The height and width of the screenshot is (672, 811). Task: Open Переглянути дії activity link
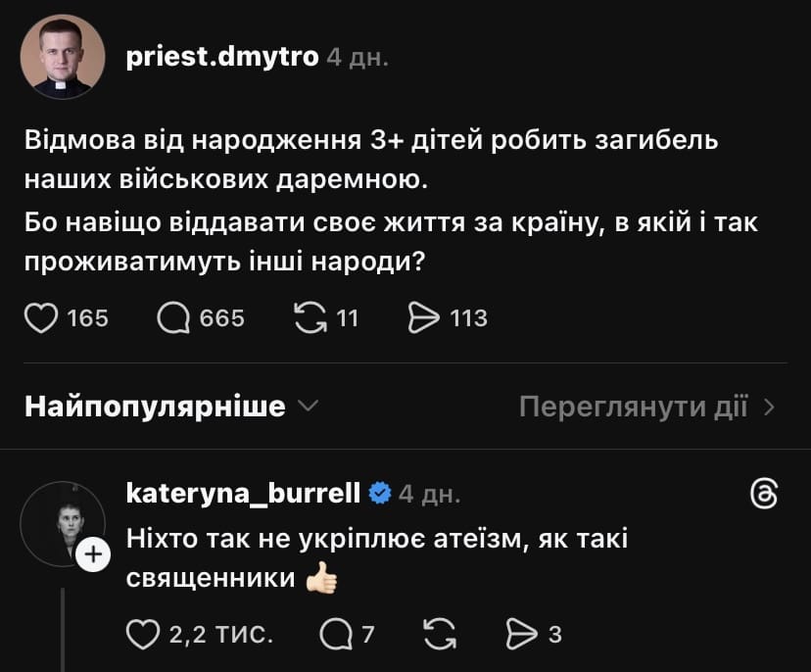(633, 407)
